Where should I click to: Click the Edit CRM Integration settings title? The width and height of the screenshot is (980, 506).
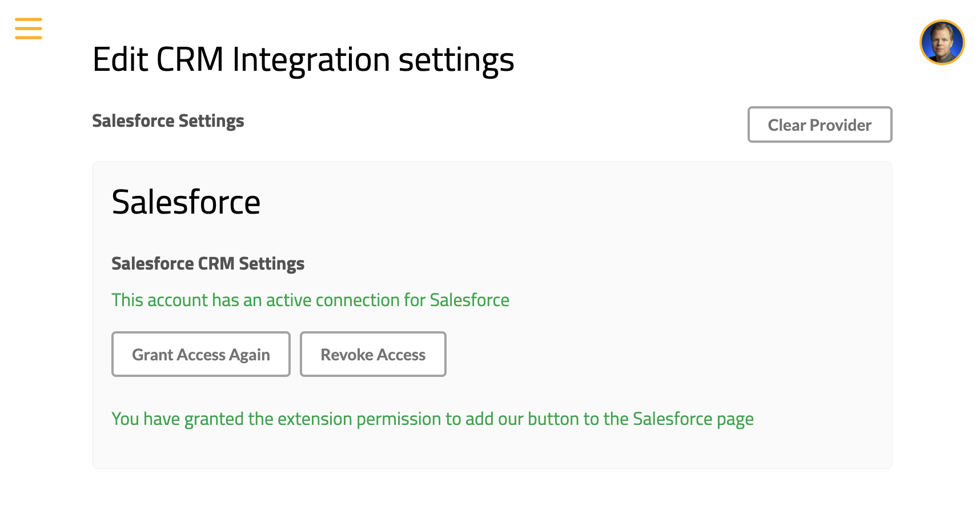(303, 60)
